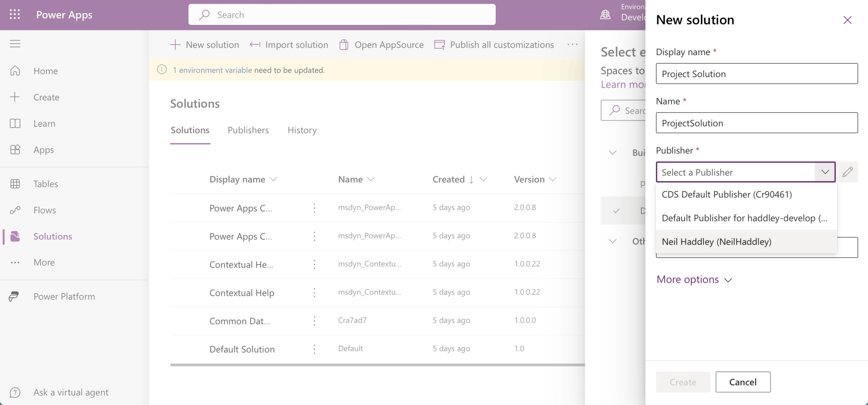Choose CDS Default Publisher option
Screen dimensions: 868x405
coord(727,195)
